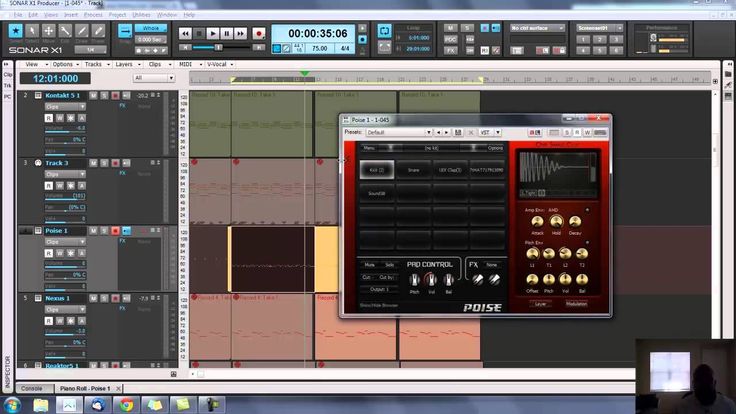
Task: Pause the transport
Action: click(x=227, y=33)
